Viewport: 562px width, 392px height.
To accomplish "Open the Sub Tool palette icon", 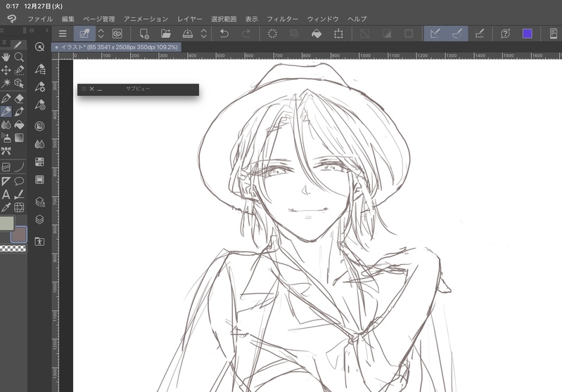I will [x=40, y=69].
